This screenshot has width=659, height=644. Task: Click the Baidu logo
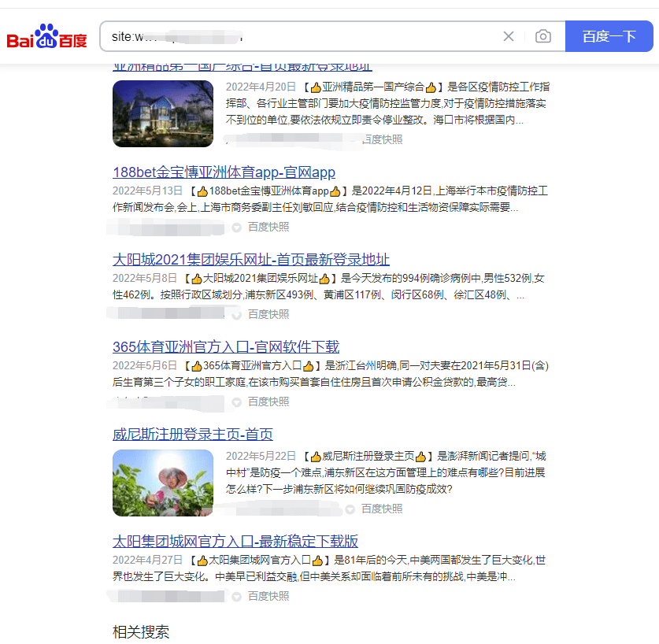coord(46,36)
